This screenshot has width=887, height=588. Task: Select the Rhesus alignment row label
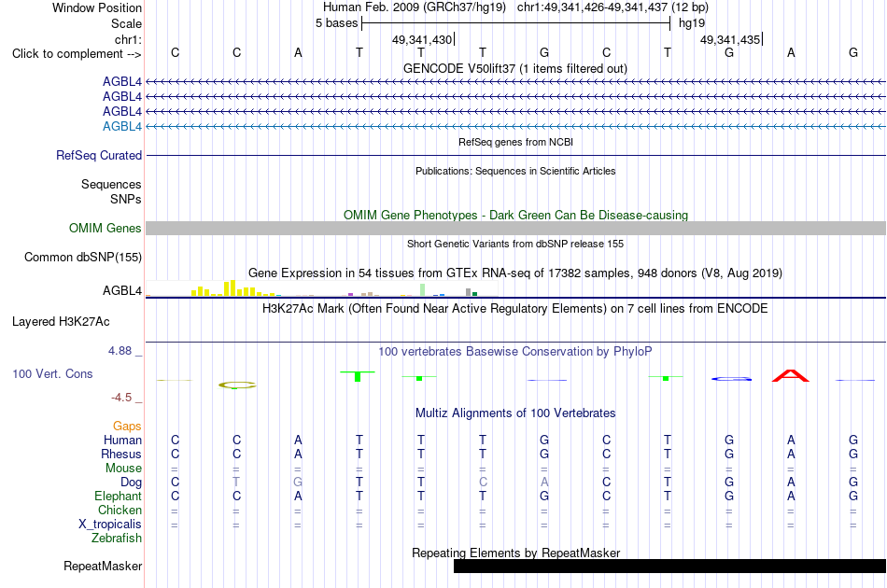pyautogui.click(x=121, y=454)
